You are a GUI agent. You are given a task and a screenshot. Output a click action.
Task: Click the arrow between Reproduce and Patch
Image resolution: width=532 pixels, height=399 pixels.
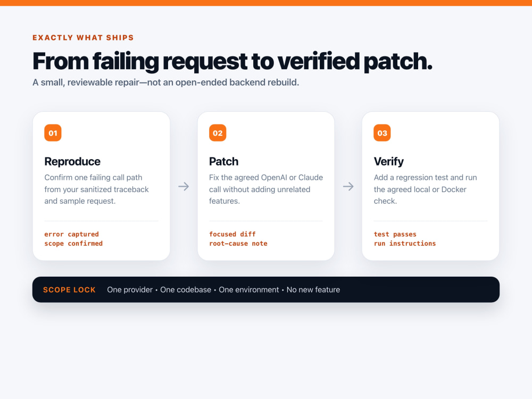pyautogui.click(x=184, y=186)
